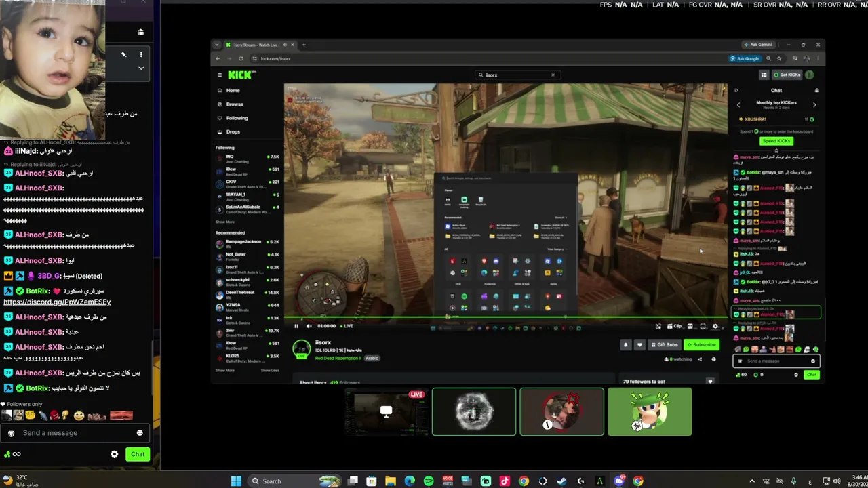Send message with browser Chat button
Screen dimensions: 868x488
point(811,375)
